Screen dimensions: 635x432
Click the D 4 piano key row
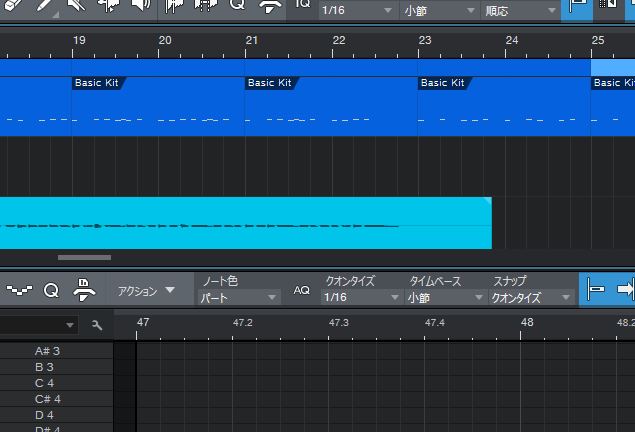(x=56, y=415)
